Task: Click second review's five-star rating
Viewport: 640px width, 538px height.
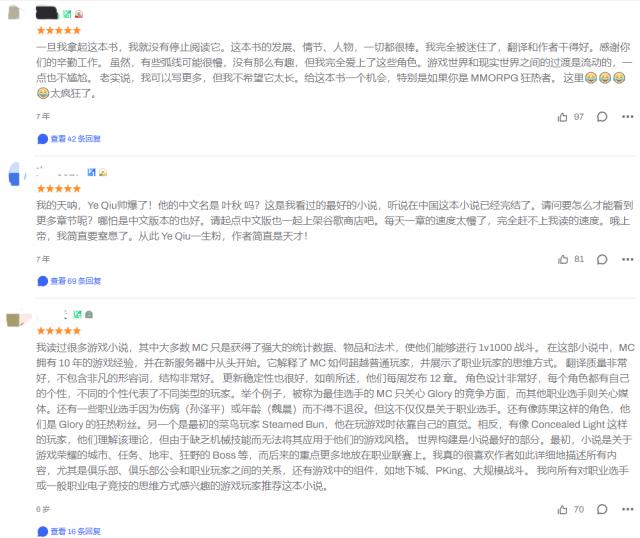Action: click(59, 189)
